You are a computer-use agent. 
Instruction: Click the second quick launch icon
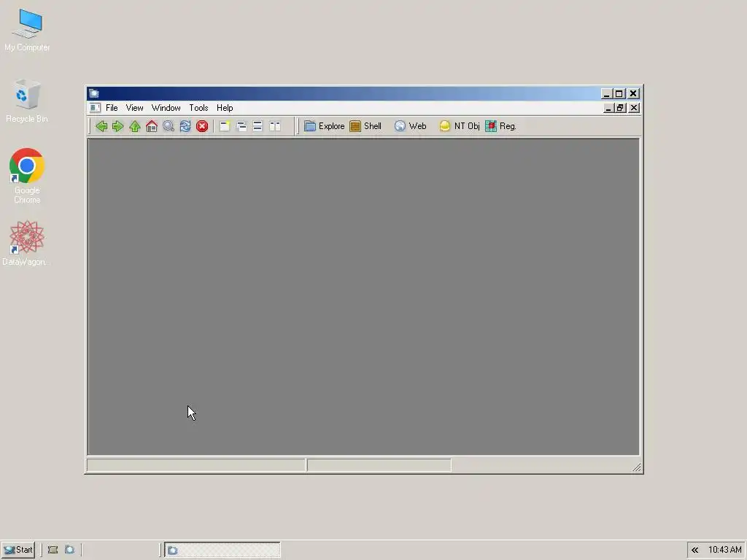pyautogui.click(x=69, y=550)
